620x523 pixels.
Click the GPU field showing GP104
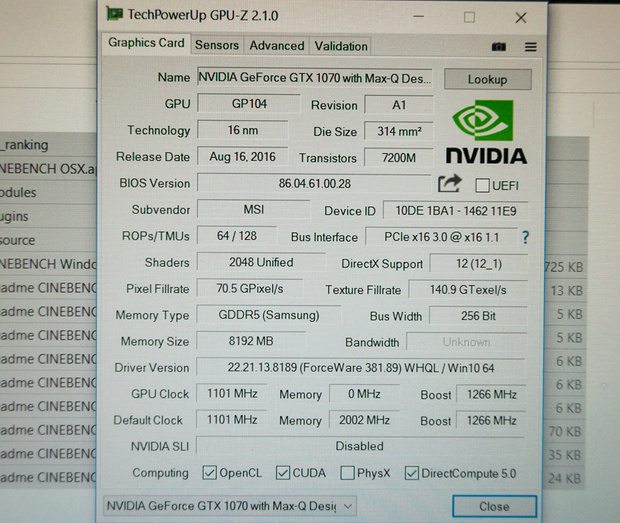tap(249, 104)
